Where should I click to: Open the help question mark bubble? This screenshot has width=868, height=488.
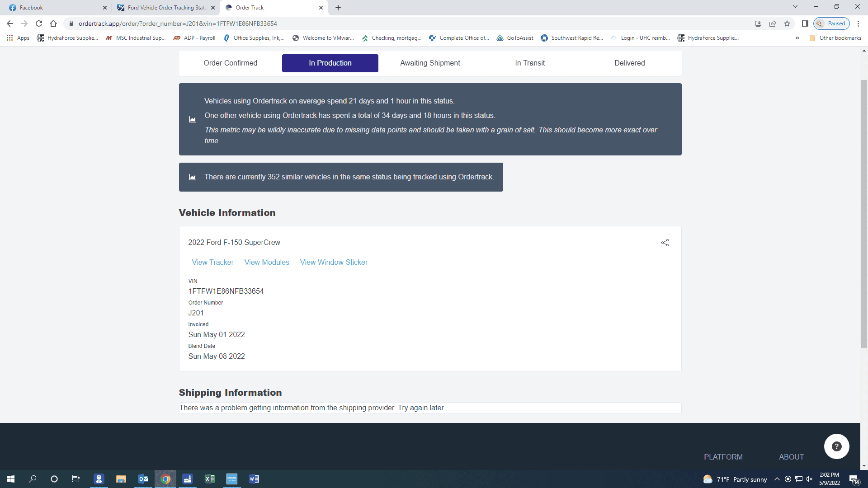pos(837,446)
